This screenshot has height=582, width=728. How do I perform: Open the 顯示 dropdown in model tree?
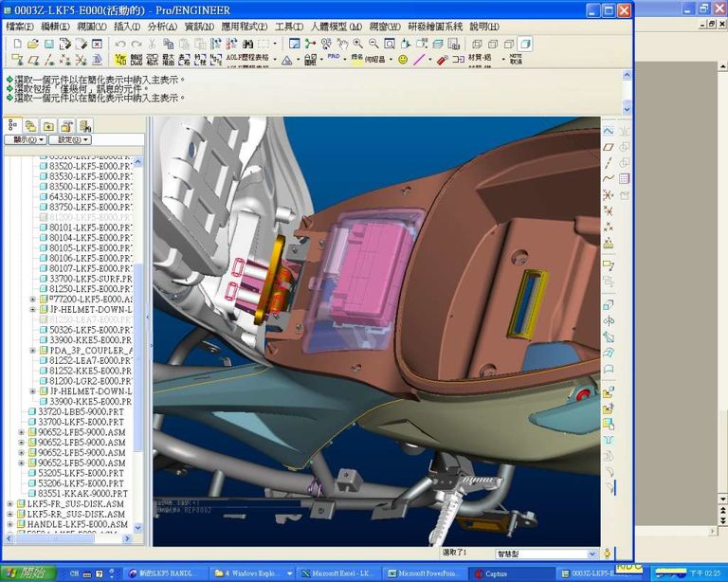click(x=25, y=139)
